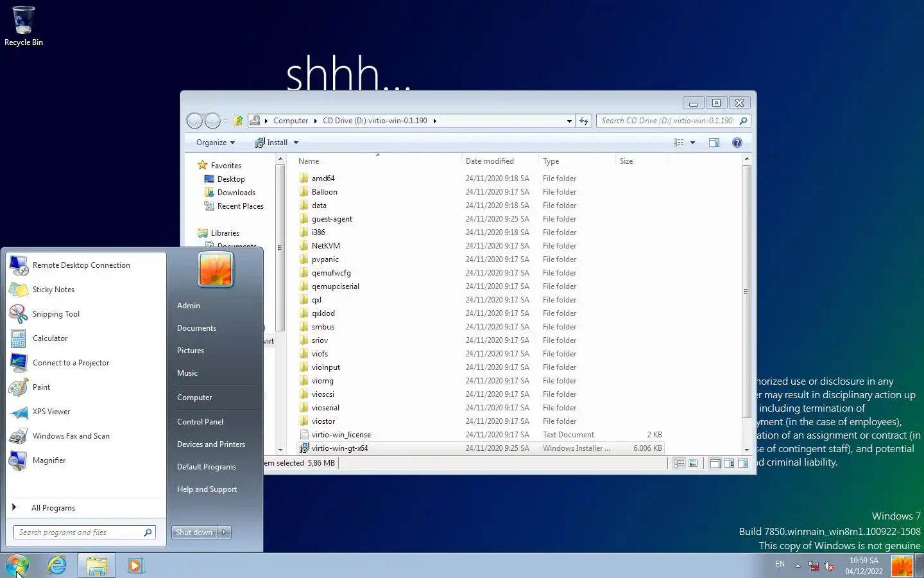The image size is (924, 578).
Task: Open the Recycle Bin on the desktop
Action: [23, 26]
